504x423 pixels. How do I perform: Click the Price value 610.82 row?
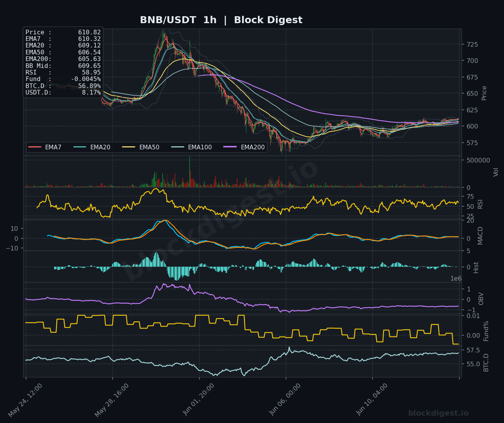click(63, 32)
